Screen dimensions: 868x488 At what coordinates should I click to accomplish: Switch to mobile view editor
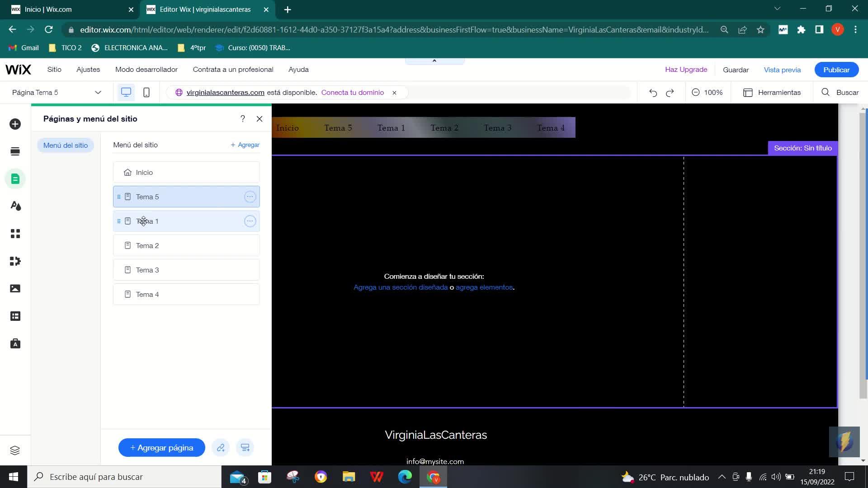point(146,93)
